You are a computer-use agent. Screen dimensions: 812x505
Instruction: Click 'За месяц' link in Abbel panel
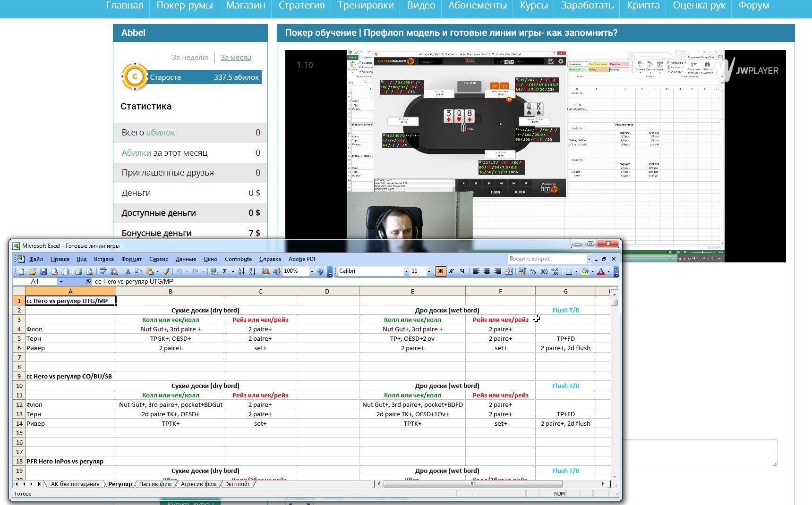pos(236,57)
